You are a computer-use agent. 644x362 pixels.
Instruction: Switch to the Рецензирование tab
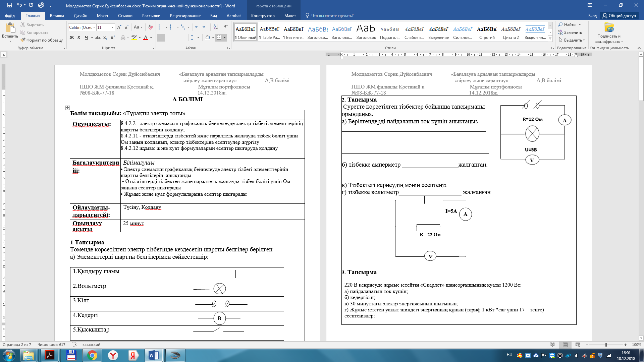[x=185, y=16]
